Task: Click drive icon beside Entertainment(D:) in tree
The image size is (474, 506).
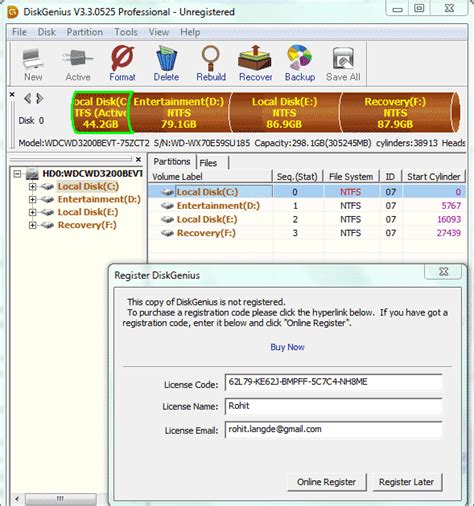Action: click(x=47, y=199)
